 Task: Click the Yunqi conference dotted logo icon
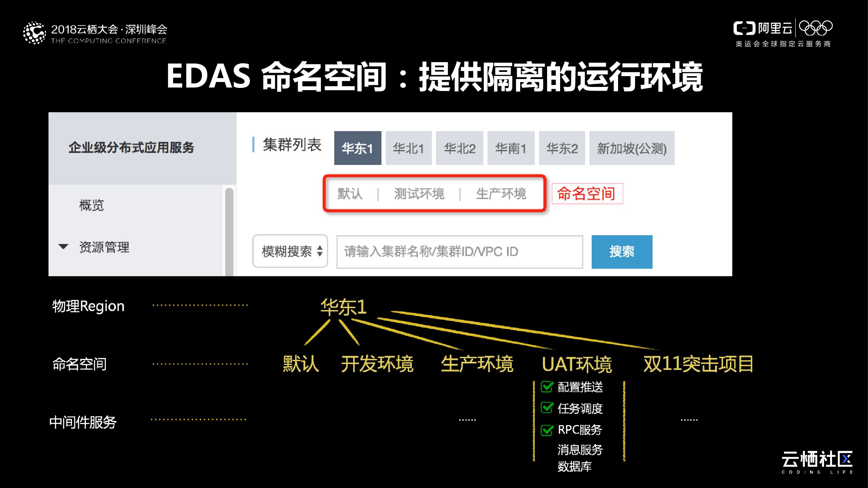(x=34, y=33)
